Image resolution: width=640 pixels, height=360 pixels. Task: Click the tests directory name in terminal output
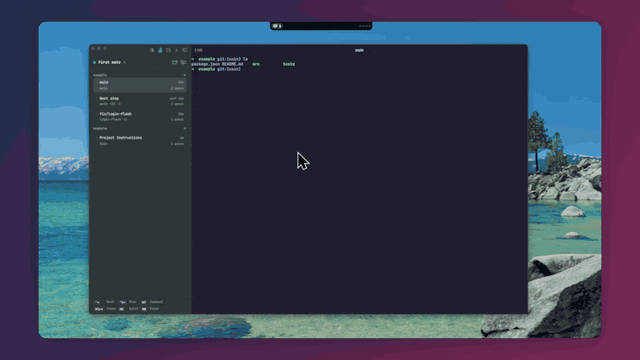(x=289, y=64)
